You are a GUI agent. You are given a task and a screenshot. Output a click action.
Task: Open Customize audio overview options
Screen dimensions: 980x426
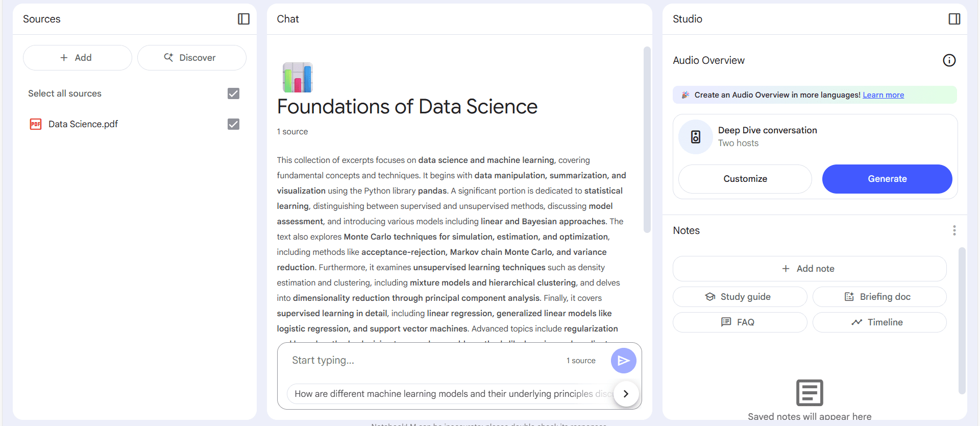(x=745, y=179)
